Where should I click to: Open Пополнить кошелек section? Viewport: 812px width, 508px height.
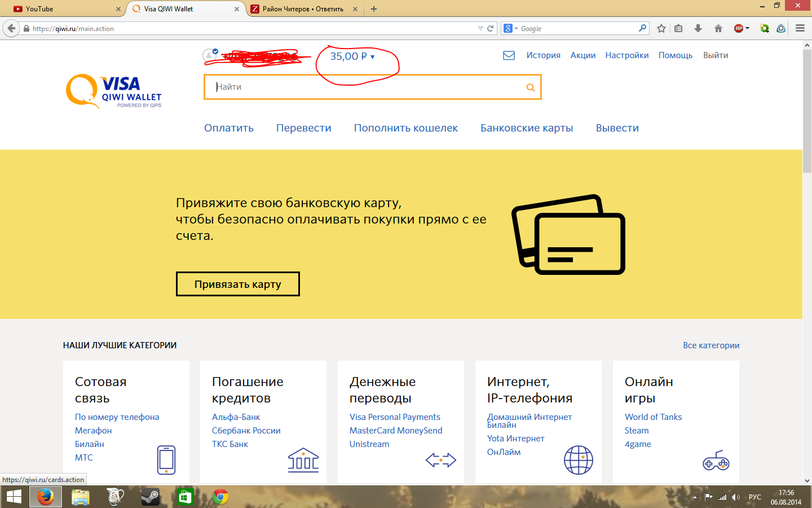pyautogui.click(x=406, y=128)
